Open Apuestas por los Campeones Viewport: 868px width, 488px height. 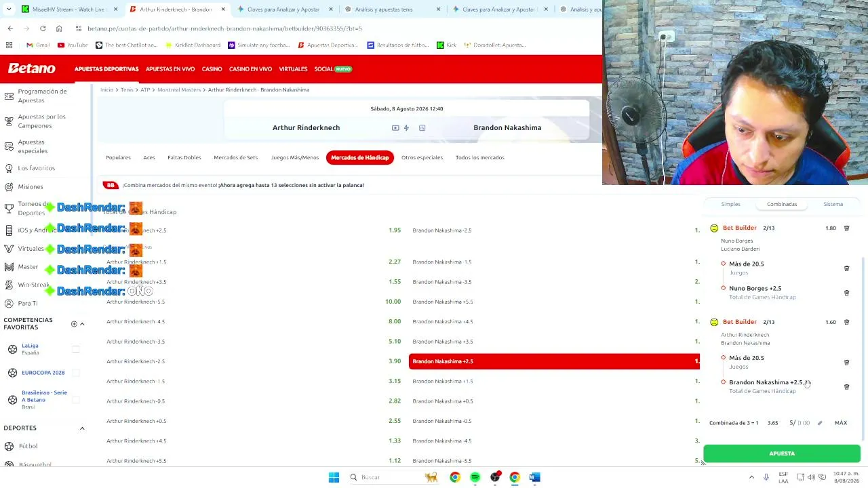point(42,121)
